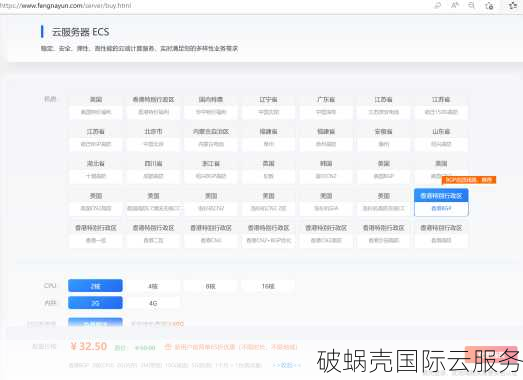Choose the 8核 CPU option

pos(211,286)
